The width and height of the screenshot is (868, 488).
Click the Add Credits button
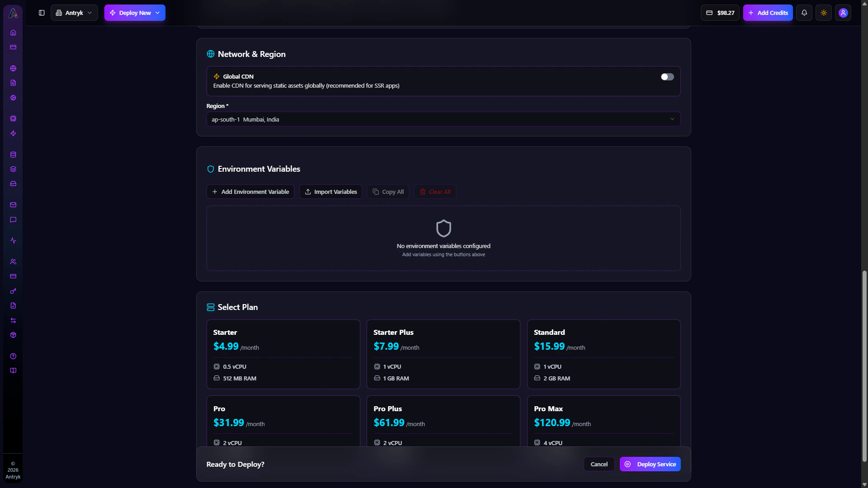click(x=768, y=13)
